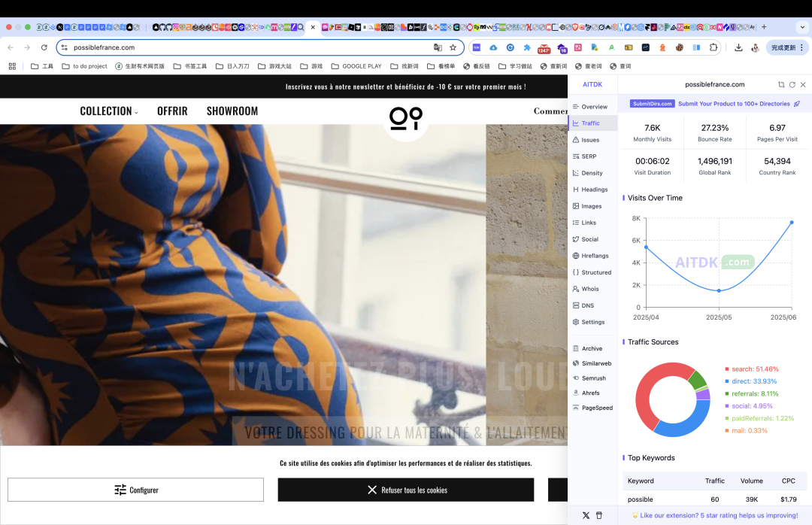Click the SubmitDirs.com badge
This screenshot has height=525, width=812.
(652, 104)
